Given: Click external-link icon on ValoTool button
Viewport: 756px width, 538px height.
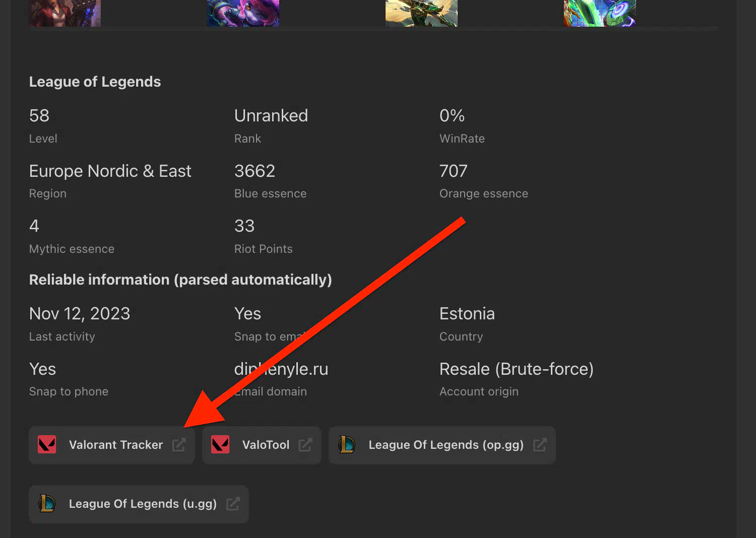Looking at the screenshot, I should coord(305,445).
